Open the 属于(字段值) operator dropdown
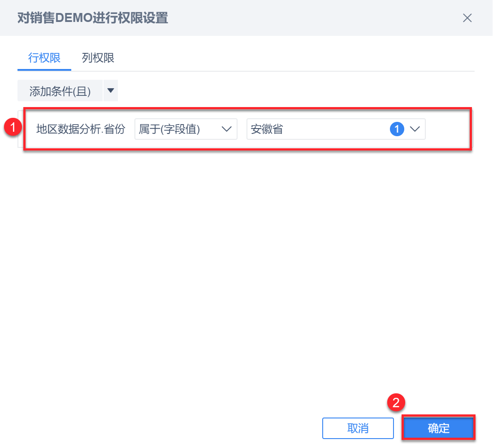 [x=186, y=129]
